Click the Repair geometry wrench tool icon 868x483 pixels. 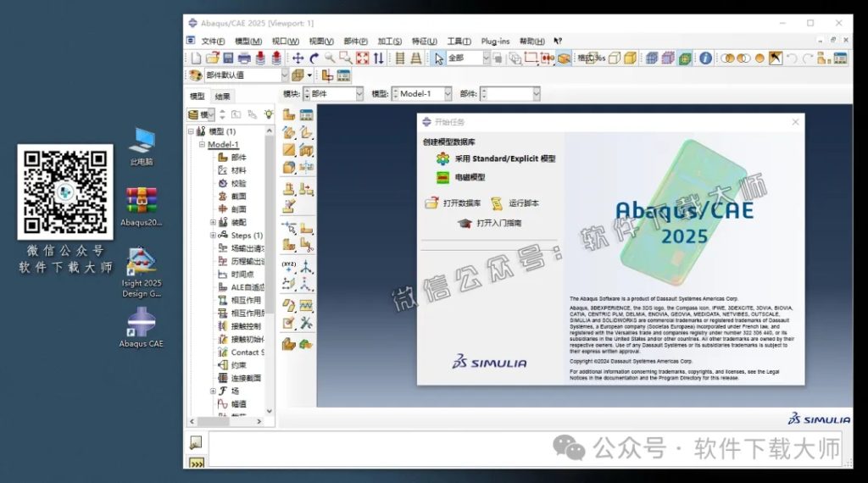coord(306,323)
